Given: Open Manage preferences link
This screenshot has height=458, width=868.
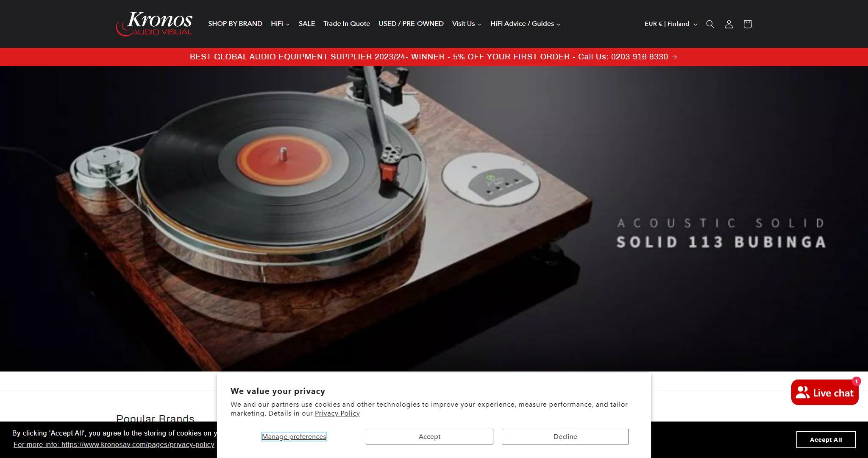Looking at the screenshot, I should [294, 436].
